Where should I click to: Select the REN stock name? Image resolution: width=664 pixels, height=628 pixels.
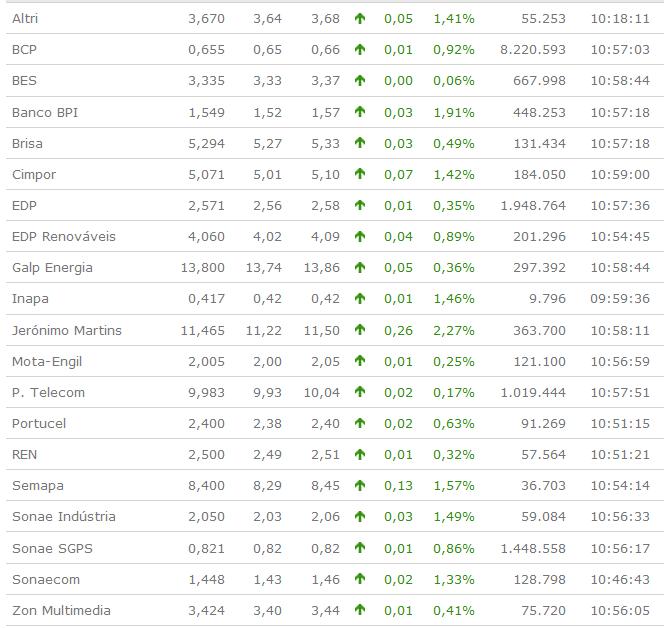[25, 454]
